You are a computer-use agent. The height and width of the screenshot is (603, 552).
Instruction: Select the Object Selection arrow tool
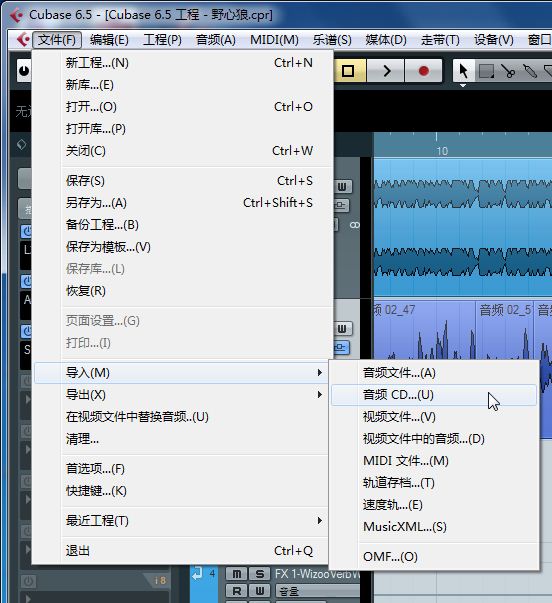click(x=463, y=71)
